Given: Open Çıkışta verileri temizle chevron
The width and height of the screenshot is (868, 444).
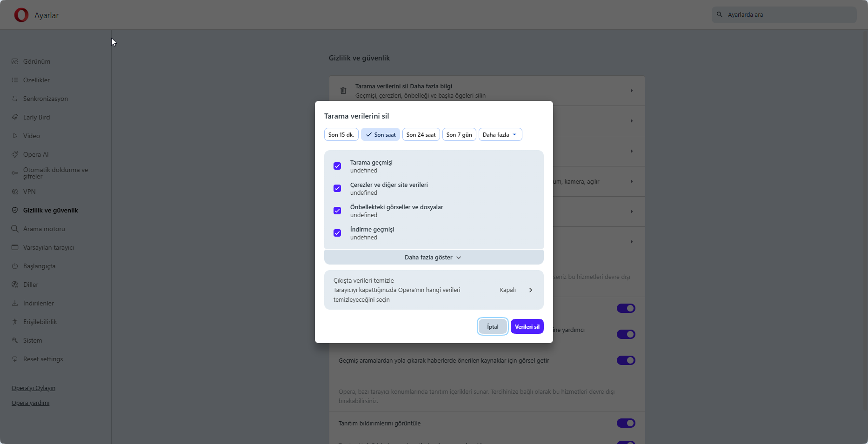Looking at the screenshot, I should (531, 290).
